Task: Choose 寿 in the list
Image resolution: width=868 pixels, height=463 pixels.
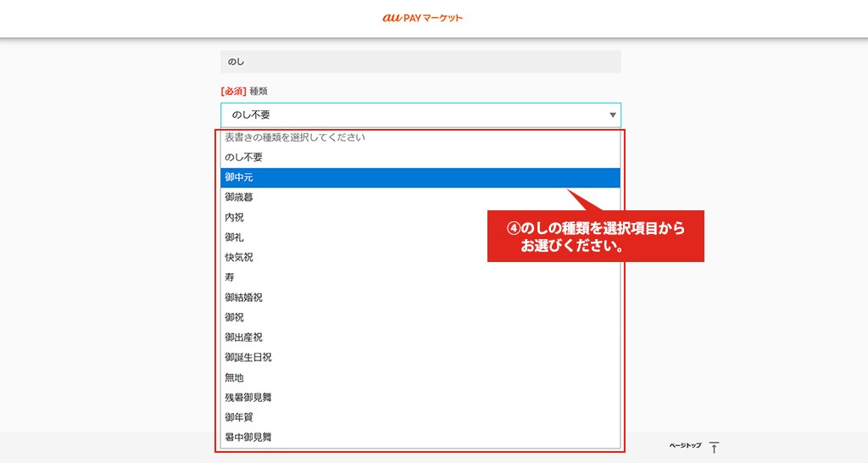Action: 420,277
